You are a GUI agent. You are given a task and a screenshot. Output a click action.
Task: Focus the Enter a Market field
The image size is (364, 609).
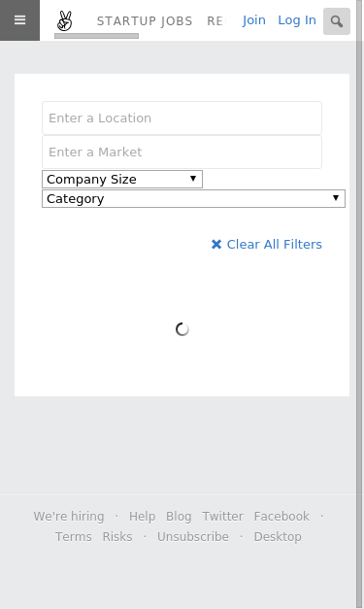[x=182, y=152]
